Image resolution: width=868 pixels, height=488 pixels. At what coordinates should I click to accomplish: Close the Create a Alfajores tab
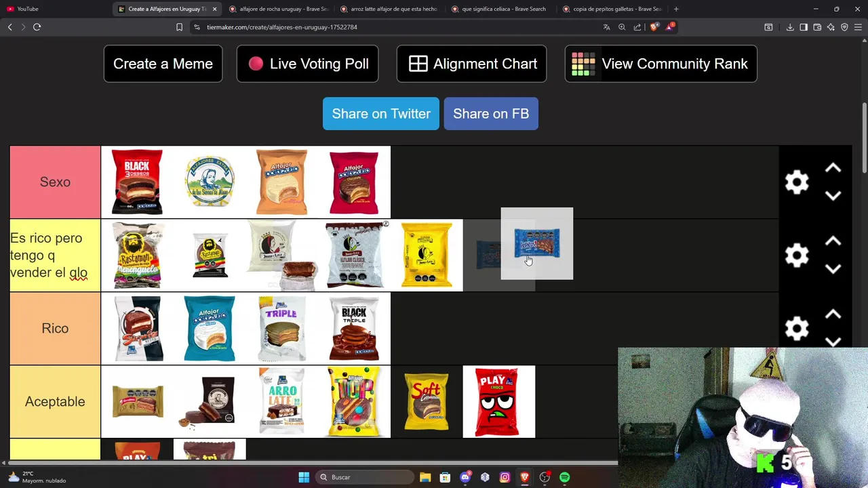tap(214, 9)
